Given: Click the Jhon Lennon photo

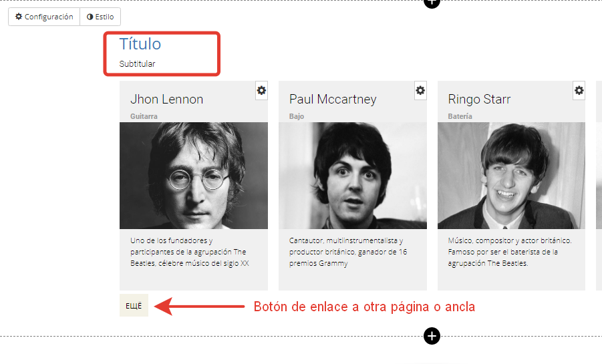Looking at the screenshot, I should coord(194,176).
